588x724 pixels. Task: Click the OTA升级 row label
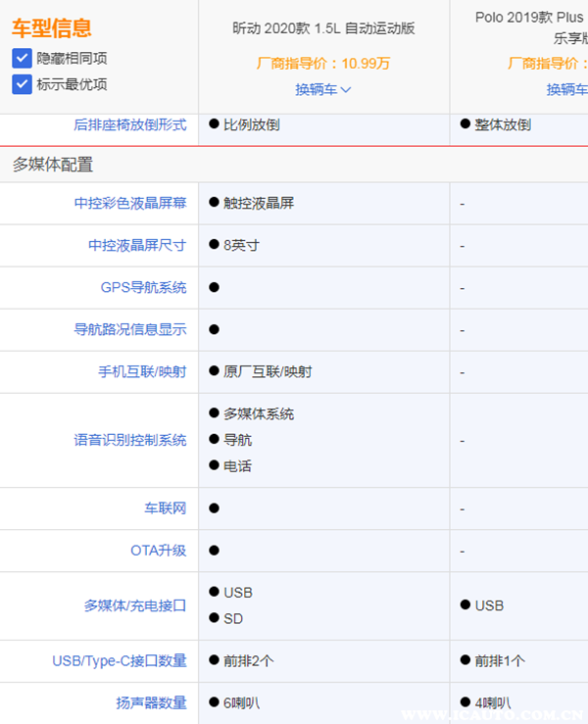point(158,551)
